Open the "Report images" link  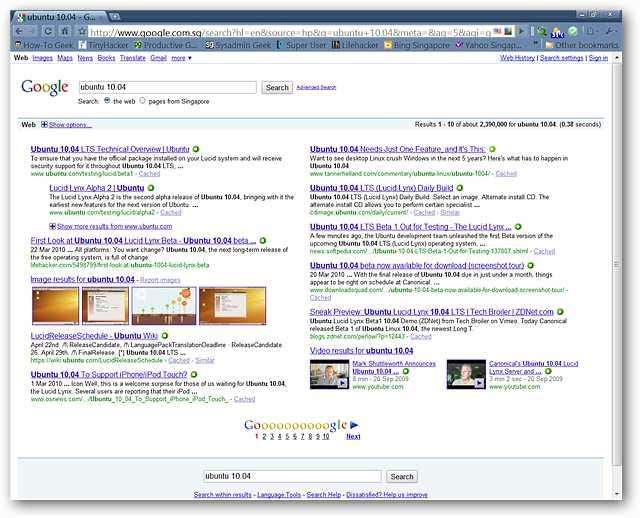[160, 280]
